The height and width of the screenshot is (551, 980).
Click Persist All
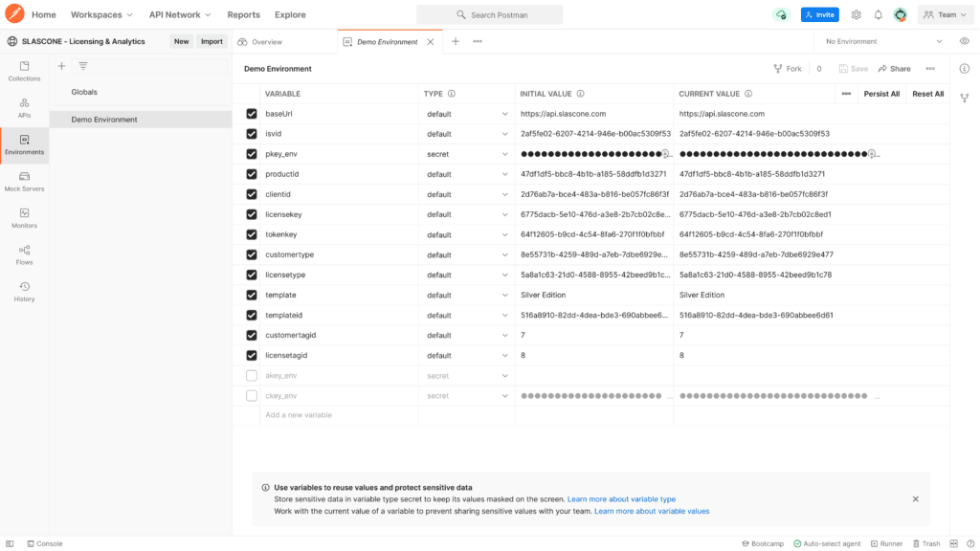coord(881,94)
